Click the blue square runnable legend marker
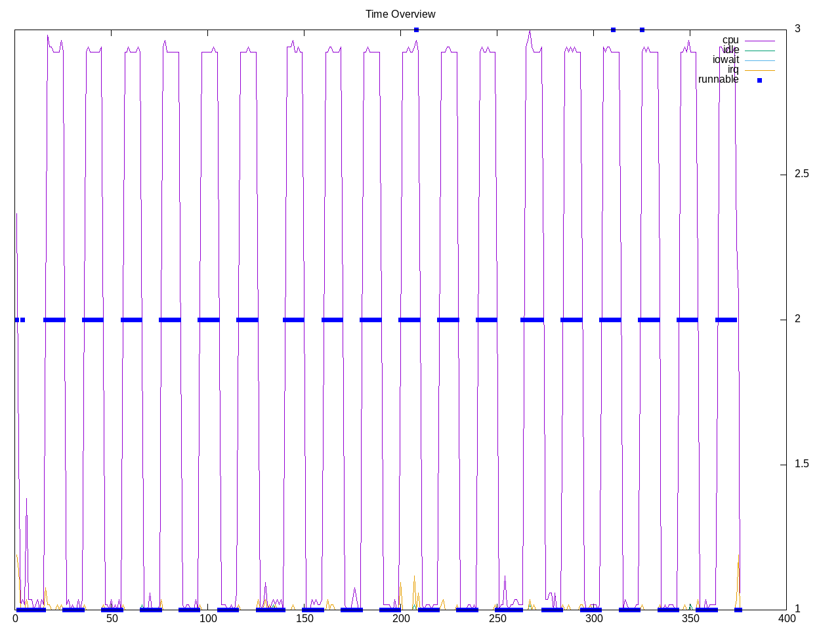This screenshot has height=630, width=840. click(x=759, y=80)
